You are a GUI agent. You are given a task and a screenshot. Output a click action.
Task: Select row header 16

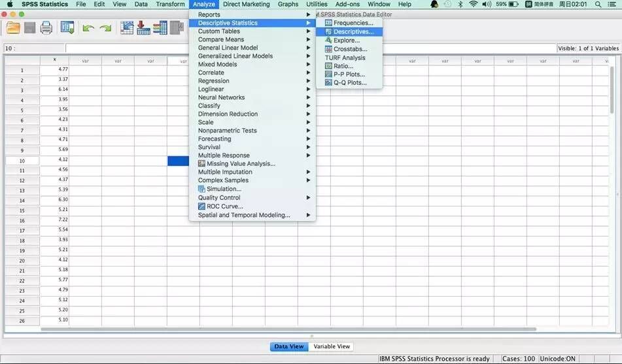pyautogui.click(x=22, y=221)
